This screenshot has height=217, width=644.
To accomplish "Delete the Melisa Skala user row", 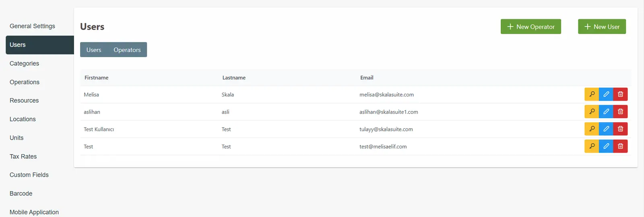I will (620, 94).
